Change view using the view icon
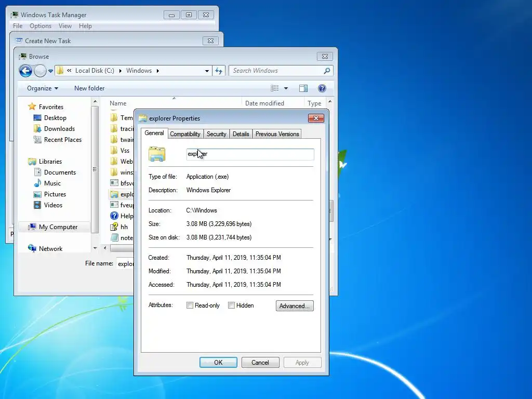Viewport: 532px width, 399px height. pyautogui.click(x=274, y=88)
